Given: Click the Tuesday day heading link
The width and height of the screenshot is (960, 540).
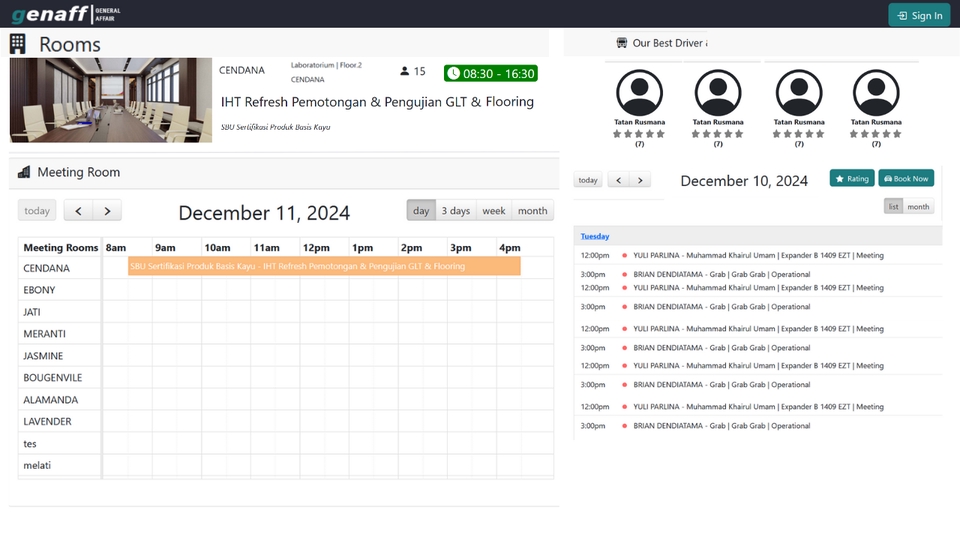Looking at the screenshot, I should click(x=594, y=236).
